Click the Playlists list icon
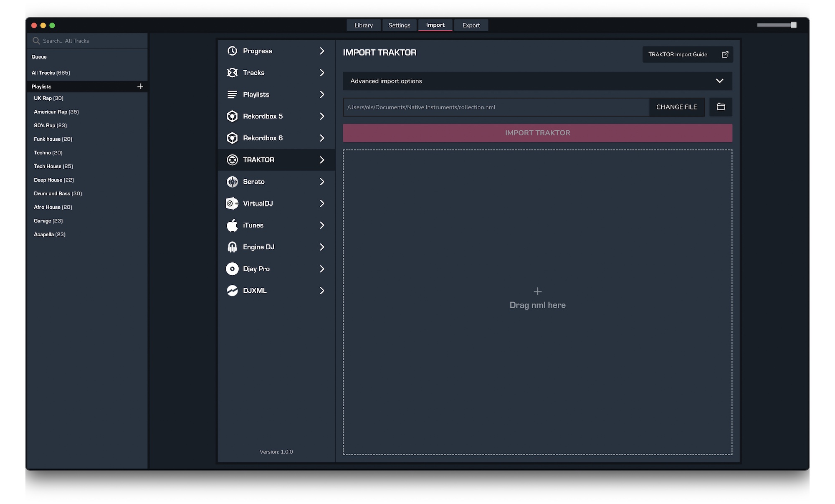The image size is (835, 504). 232,94
